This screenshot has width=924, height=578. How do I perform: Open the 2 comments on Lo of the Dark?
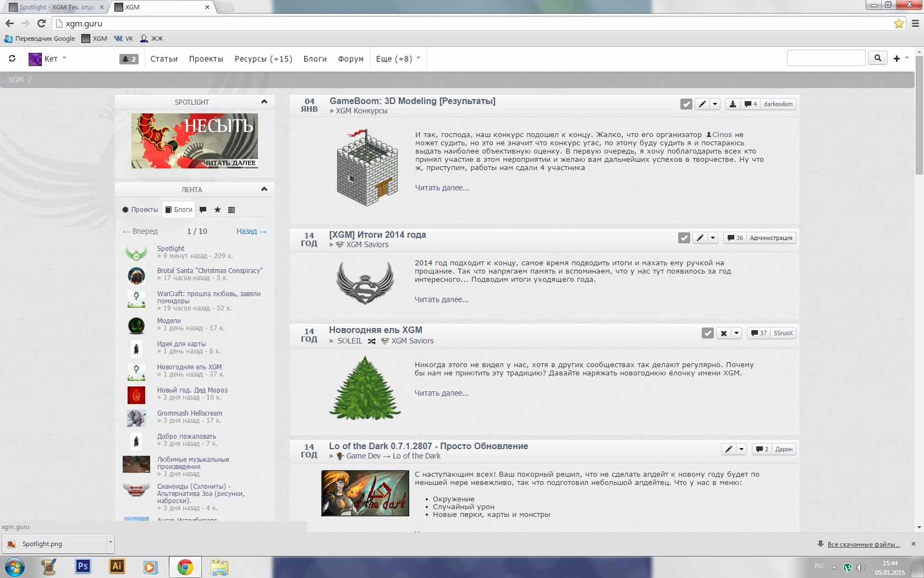762,449
